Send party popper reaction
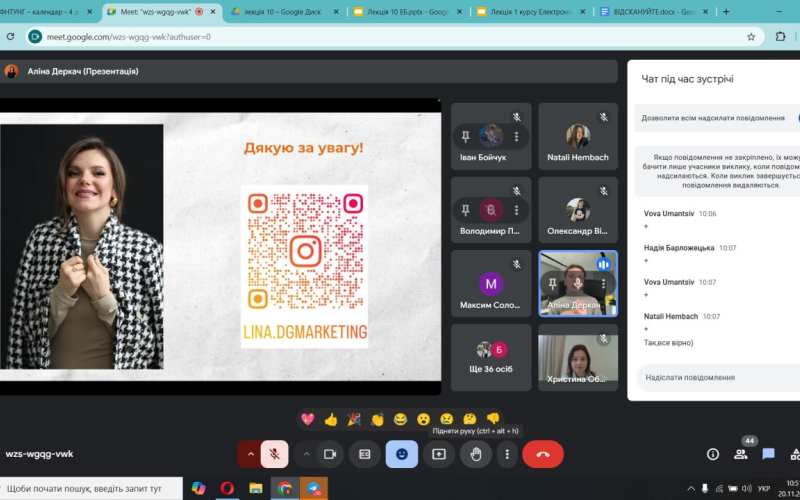Screen dimensions: 800x500 tap(354, 419)
